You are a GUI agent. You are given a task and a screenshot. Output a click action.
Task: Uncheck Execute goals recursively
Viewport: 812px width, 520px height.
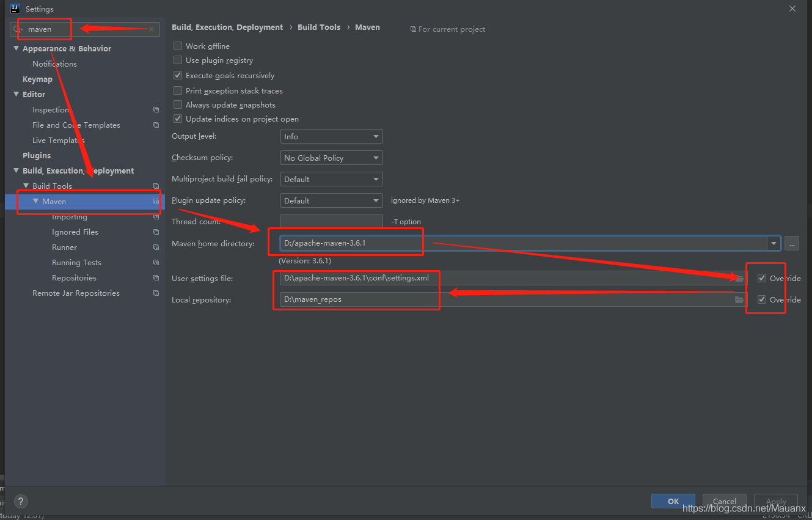click(178, 75)
